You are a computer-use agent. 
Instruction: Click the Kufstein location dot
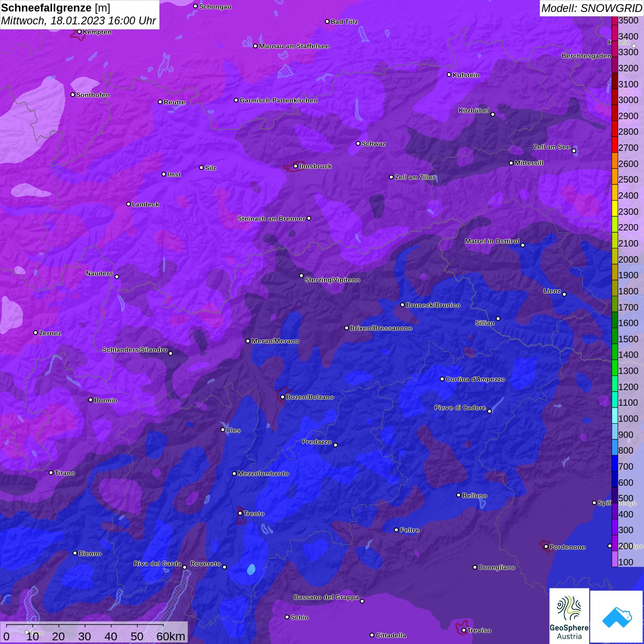(x=449, y=75)
